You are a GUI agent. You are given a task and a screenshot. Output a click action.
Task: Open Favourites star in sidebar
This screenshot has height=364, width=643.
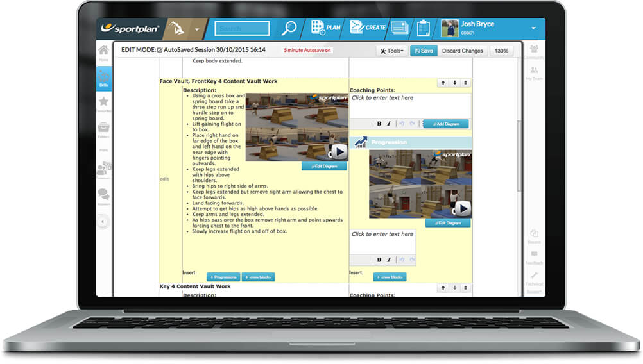click(103, 103)
